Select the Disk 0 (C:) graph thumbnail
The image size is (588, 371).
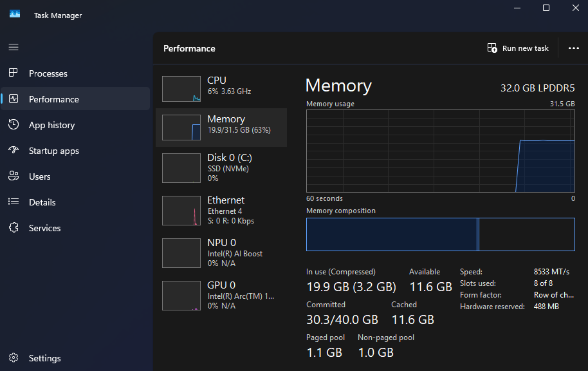click(181, 168)
